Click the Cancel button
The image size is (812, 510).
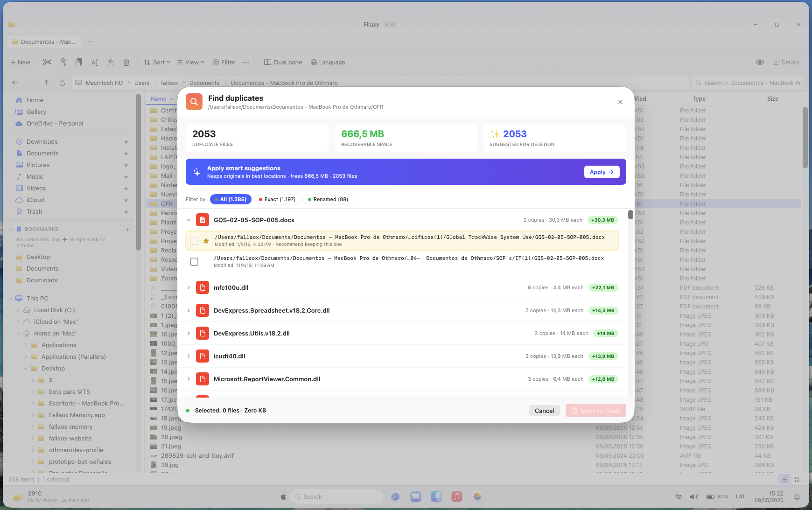pyautogui.click(x=545, y=411)
